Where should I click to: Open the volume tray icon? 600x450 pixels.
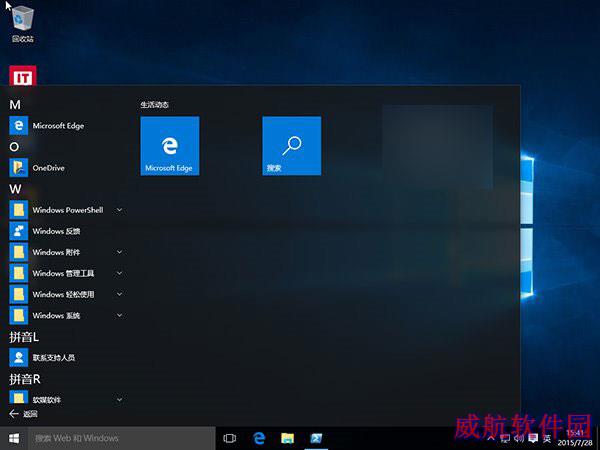coord(519,439)
